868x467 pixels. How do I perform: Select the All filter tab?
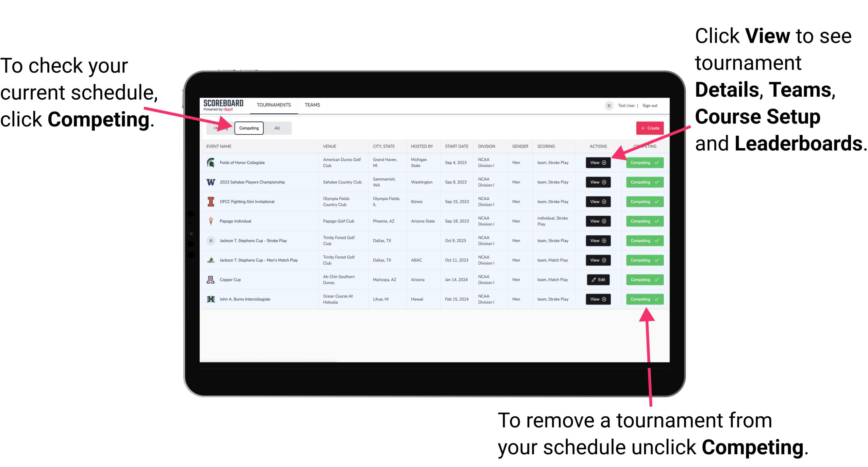click(x=276, y=128)
